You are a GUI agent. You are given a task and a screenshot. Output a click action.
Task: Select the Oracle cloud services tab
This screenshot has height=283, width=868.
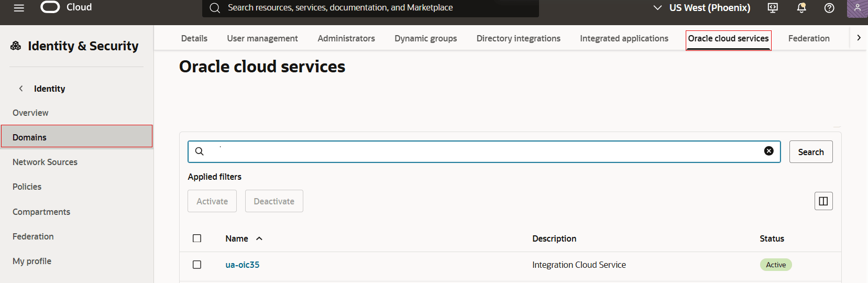pos(729,39)
